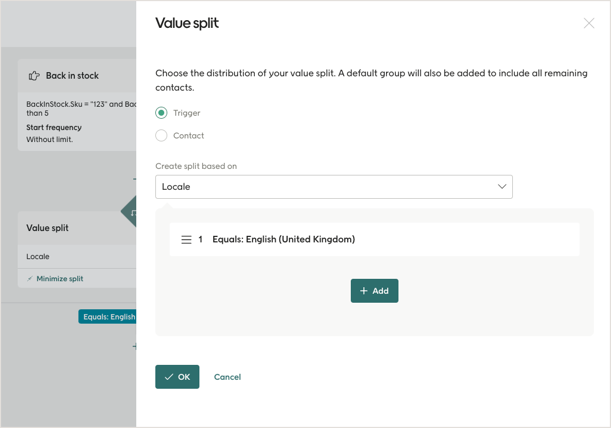611x428 pixels.
Task: Select the Contact radio option
Action: [161, 136]
